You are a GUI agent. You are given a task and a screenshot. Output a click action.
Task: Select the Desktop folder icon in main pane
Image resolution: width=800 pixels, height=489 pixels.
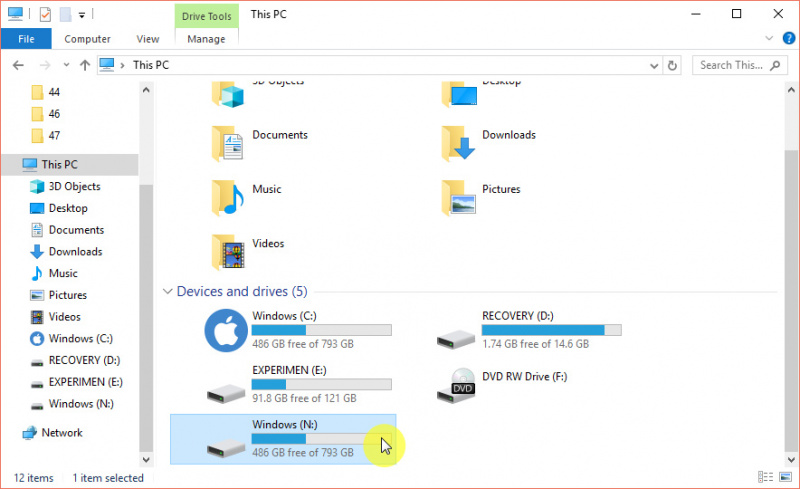[x=459, y=94]
